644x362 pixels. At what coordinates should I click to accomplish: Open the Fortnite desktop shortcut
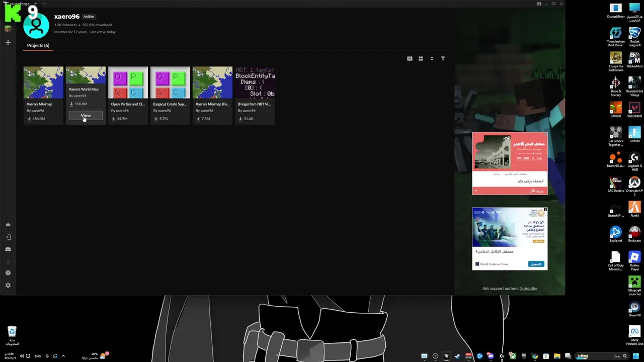(x=634, y=135)
